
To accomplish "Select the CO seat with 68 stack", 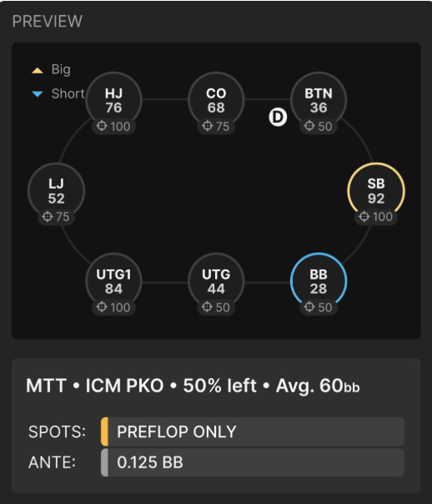I will (216, 100).
